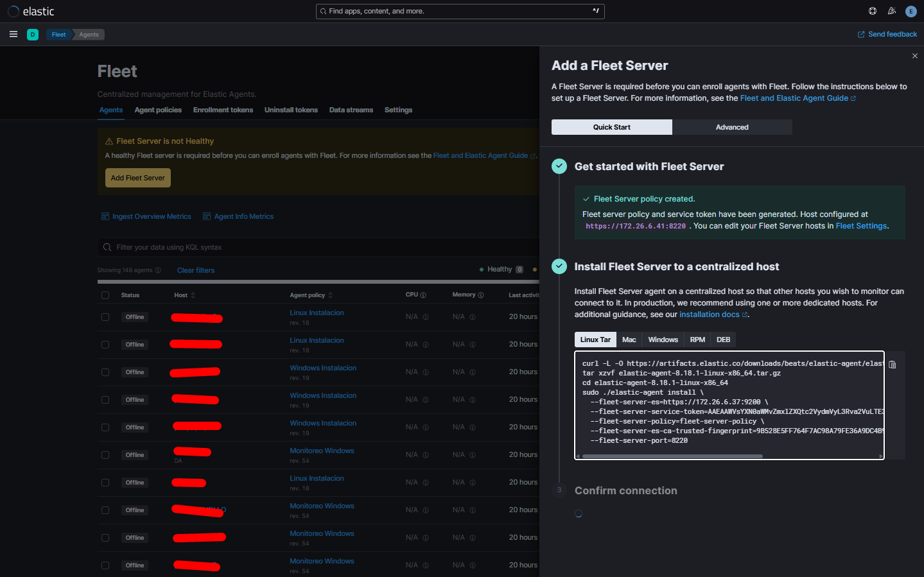This screenshot has height=577, width=924.
Task: Open the Ingest Overview Metrics link
Action: 146,217
